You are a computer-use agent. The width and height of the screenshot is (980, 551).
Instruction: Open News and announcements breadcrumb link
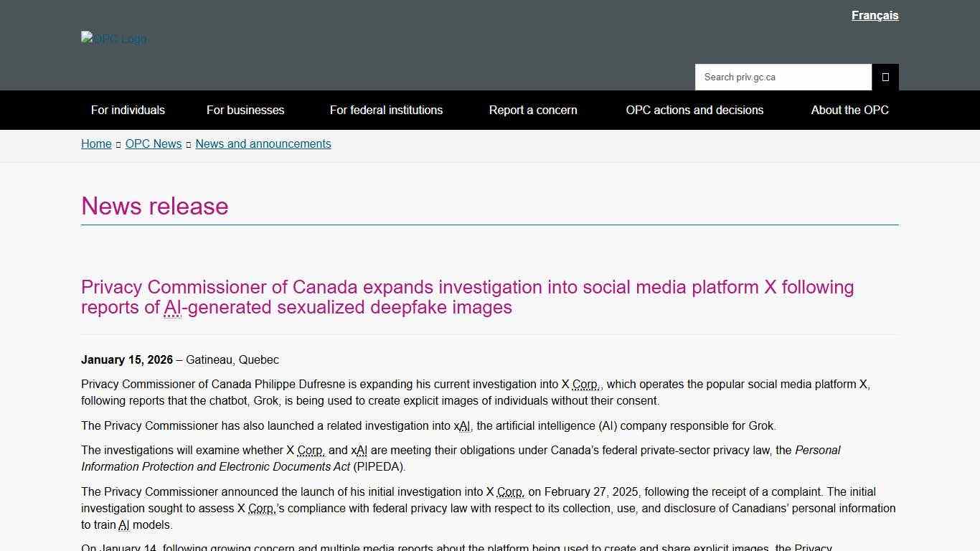click(x=263, y=143)
